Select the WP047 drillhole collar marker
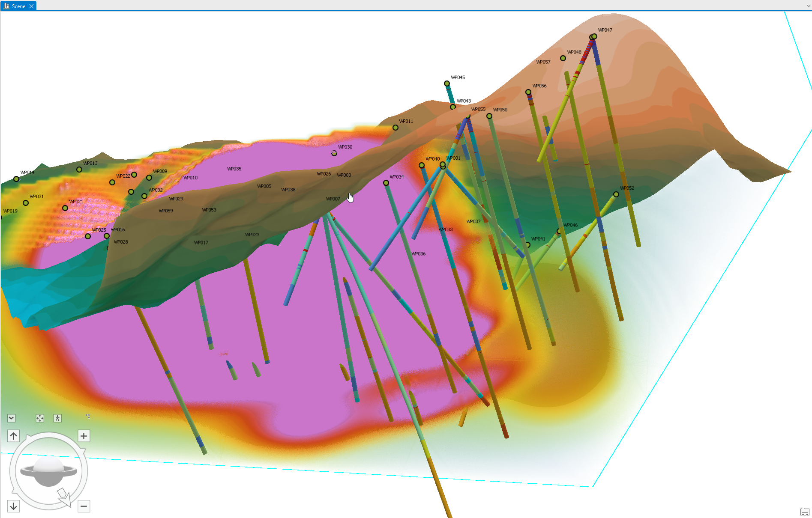Viewport: 812px width, 518px height. click(594, 36)
